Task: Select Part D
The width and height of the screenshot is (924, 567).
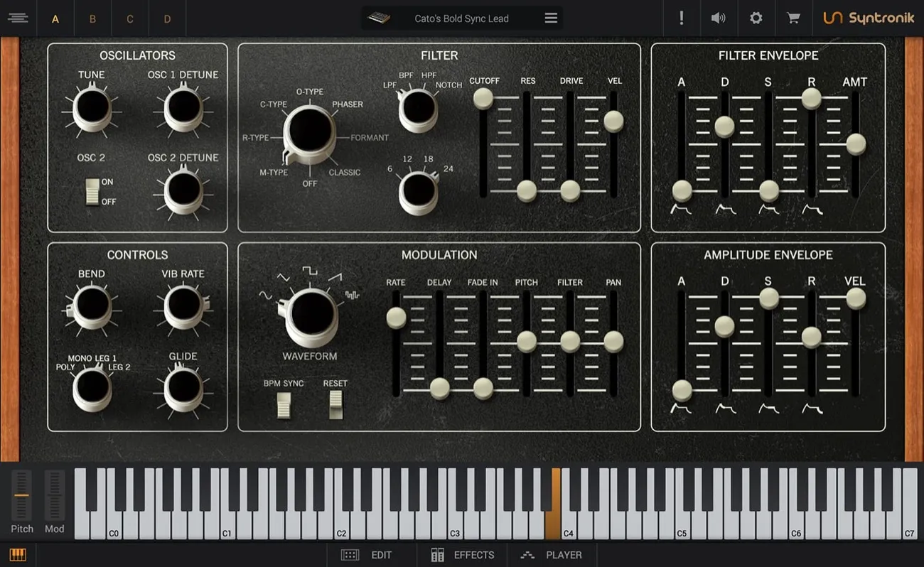Action: tap(168, 19)
